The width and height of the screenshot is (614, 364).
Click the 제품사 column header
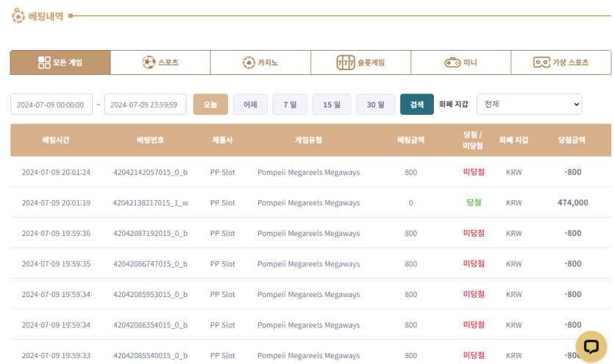[x=222, y=140]
